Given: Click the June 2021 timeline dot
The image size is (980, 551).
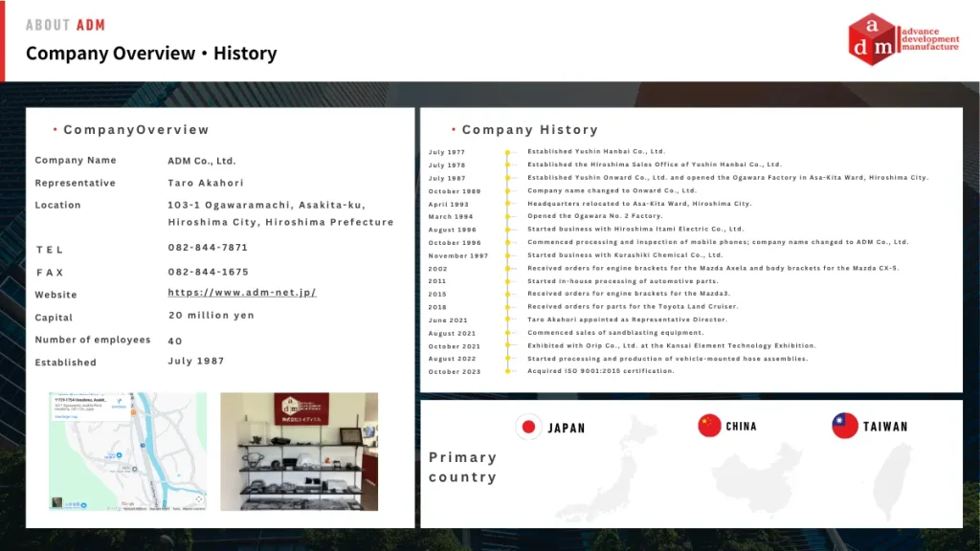Looking at the screenshot, I should (506, 320).
